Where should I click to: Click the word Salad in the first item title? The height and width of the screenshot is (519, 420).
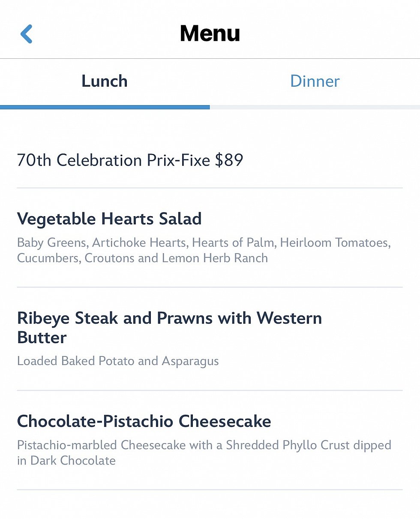point(180,219)
